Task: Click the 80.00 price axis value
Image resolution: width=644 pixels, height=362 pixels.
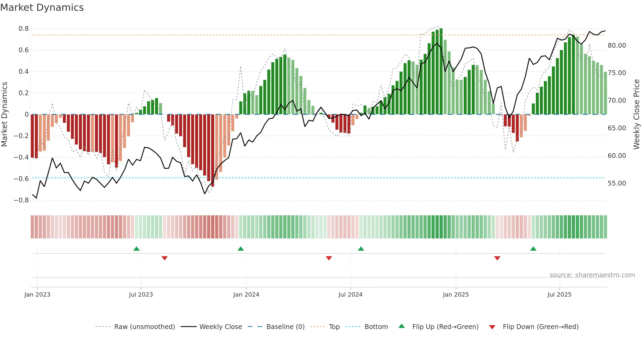Action: pyautogui.click(x=617, y=46)
